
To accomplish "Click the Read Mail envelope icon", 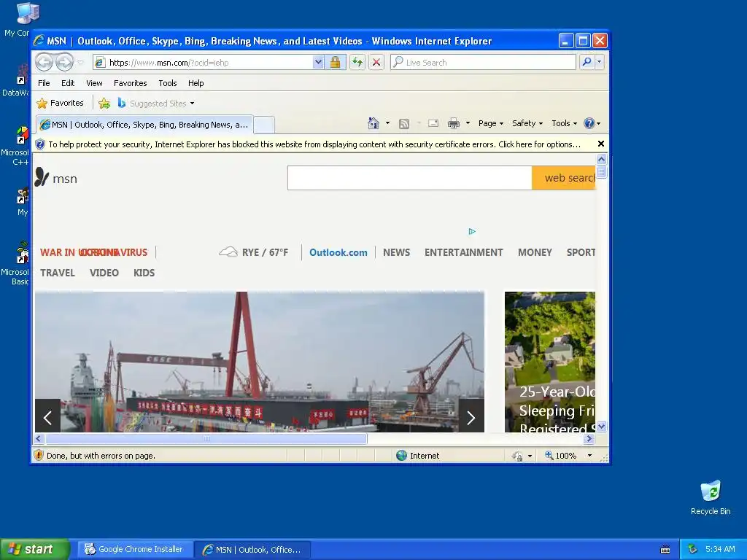I will click(433, 123).
